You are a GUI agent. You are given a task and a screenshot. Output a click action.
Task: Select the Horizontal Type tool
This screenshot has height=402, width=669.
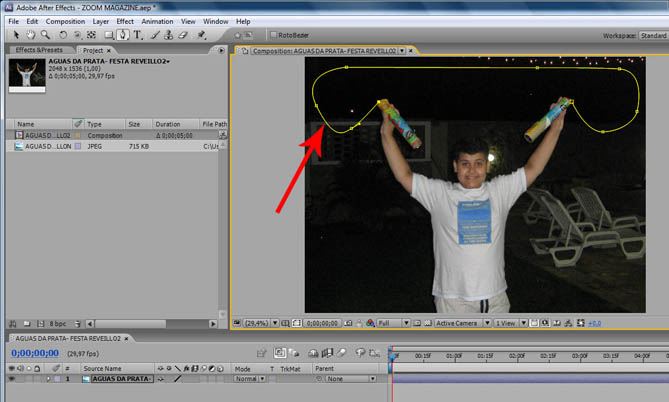coord(137,35)
